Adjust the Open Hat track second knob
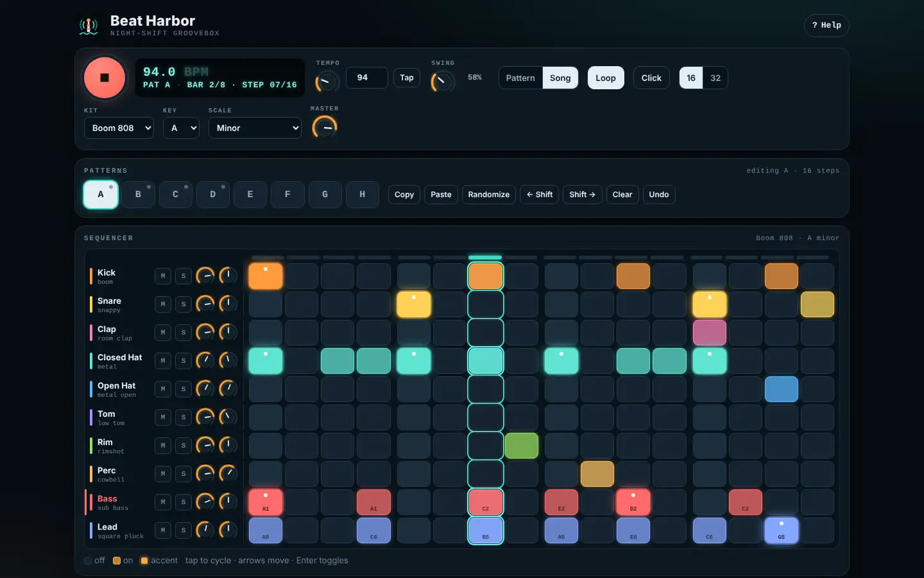Screen dimensions: 924x578 pyautogui.click(x=228, y=389)
